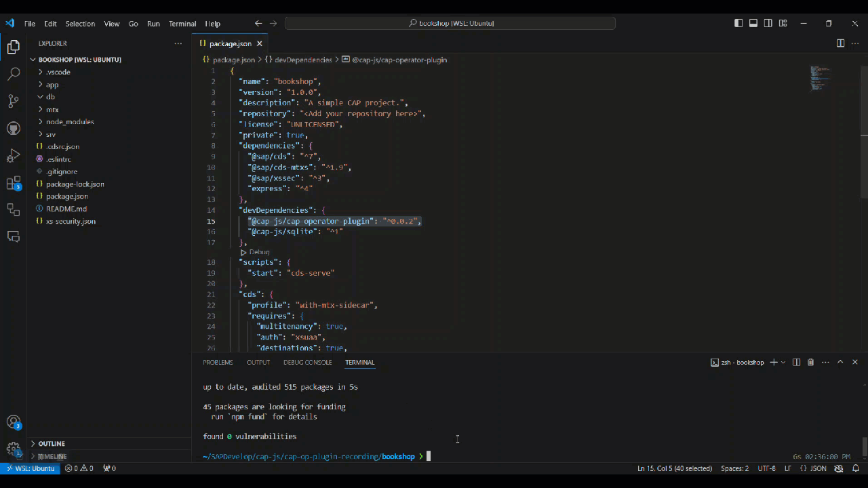Open editor more actions menu

[854, 43]
